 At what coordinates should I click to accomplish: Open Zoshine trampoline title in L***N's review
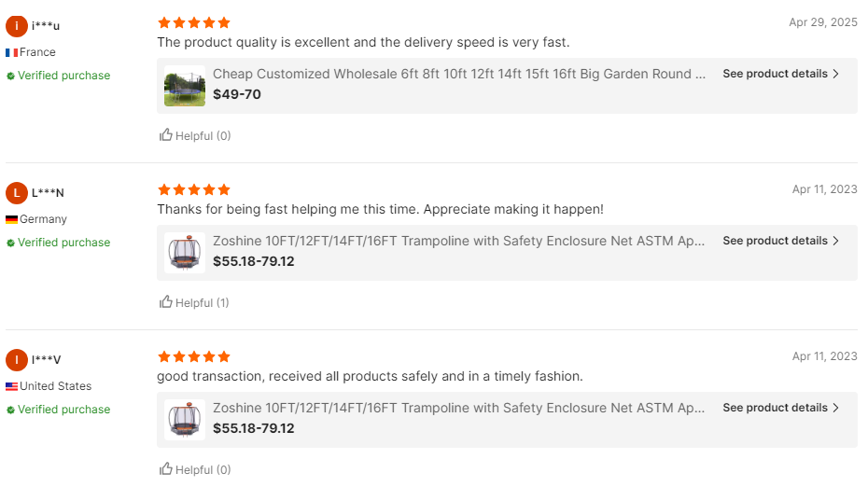pyautogui.click(x=458, y=241)
